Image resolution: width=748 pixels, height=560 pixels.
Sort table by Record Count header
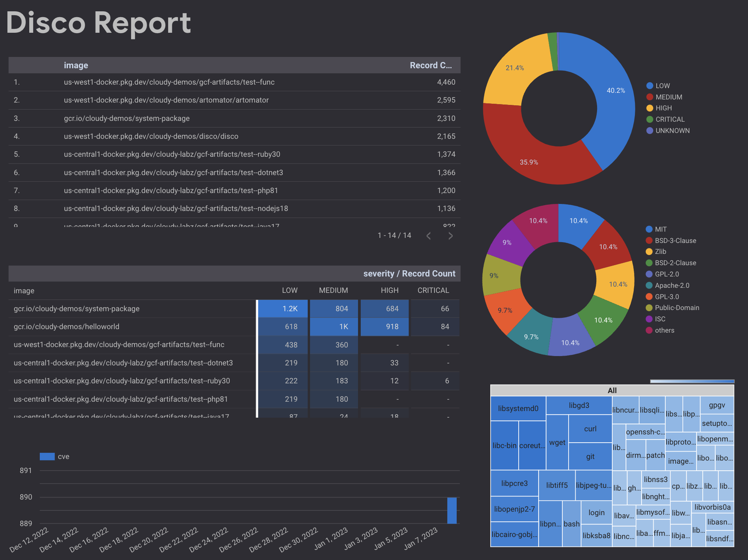(431, 65)
